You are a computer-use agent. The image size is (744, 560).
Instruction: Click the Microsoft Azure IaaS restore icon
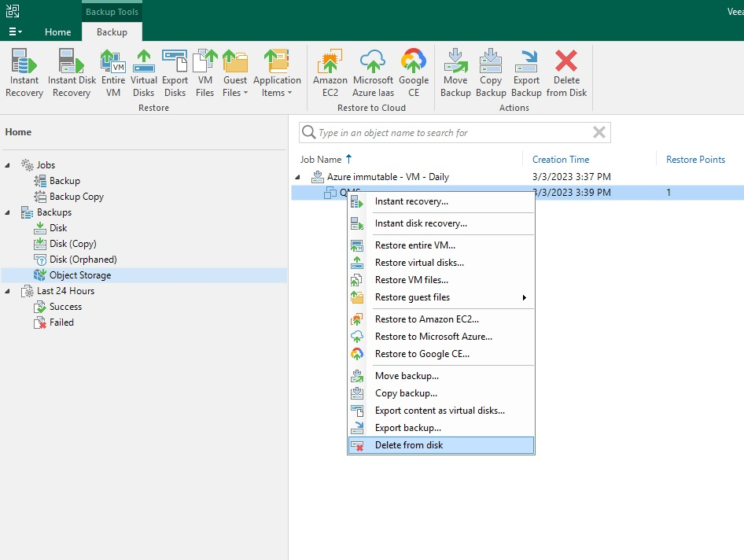point(373,72)
